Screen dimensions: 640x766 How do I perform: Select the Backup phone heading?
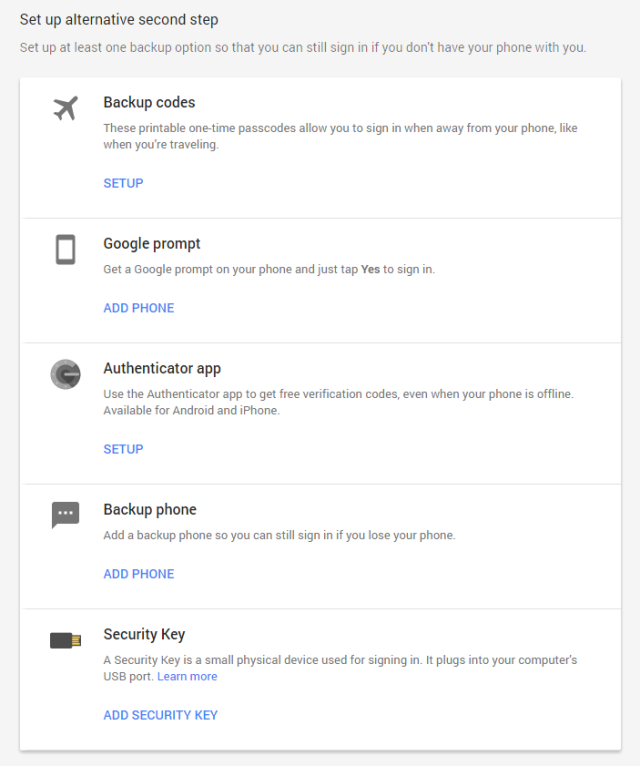point(150,510)
